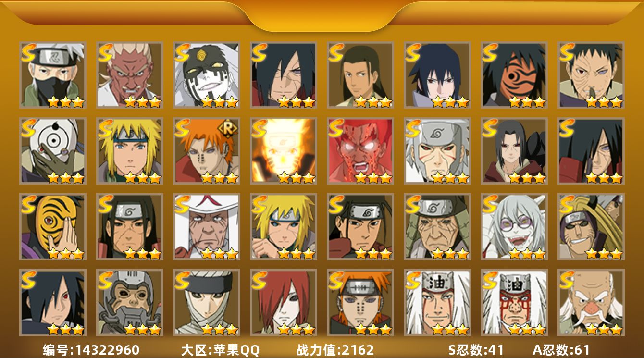Choose the orange spiral-masked ninja portrait
This screenshot has height=358, width=644.
[514, 75]
